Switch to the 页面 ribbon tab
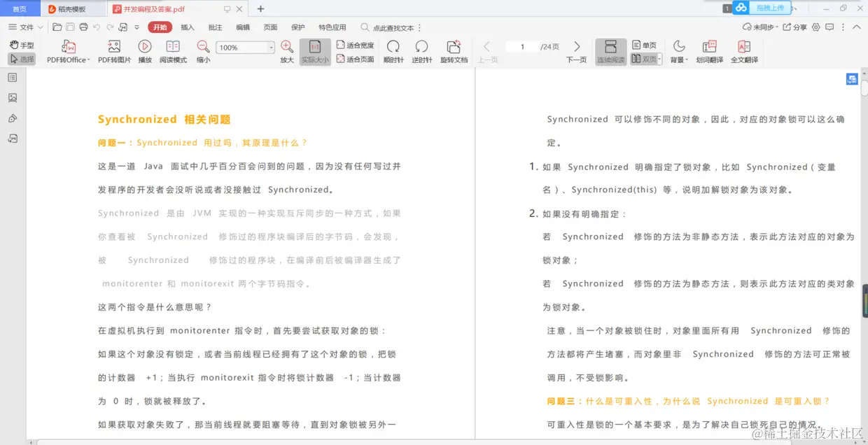868x445 pixels. (x=270, y=27)
